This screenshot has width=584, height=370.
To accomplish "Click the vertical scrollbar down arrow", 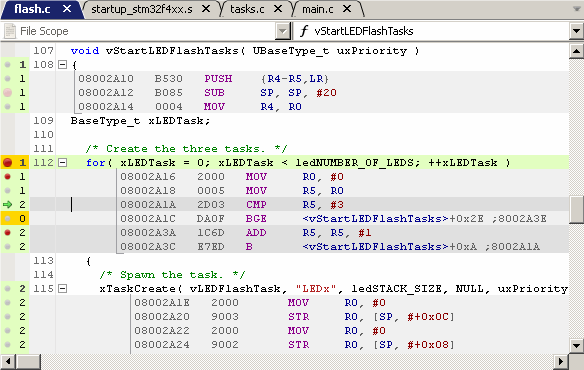I will pos(576,345).
